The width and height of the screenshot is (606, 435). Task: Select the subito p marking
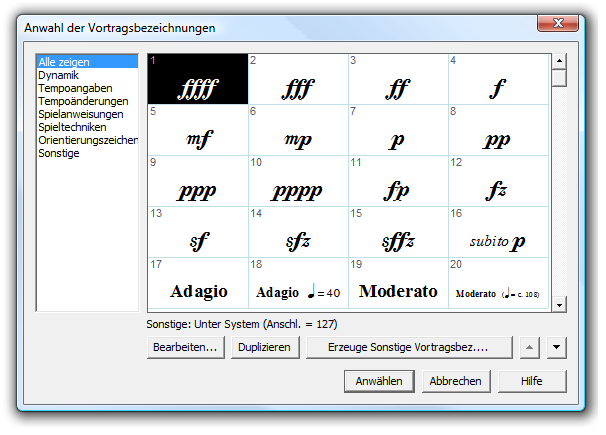497,232
